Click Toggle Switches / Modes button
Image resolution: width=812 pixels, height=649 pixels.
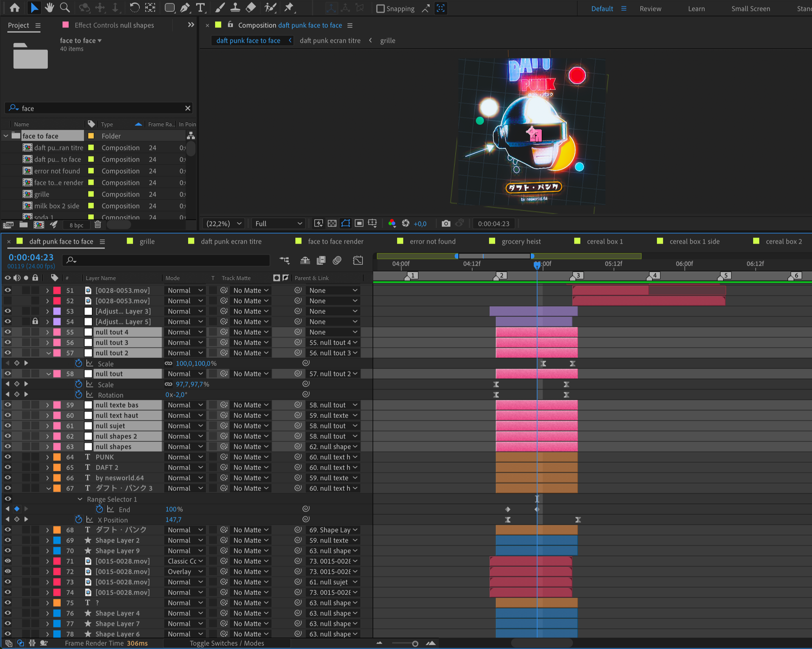point(227,643)
